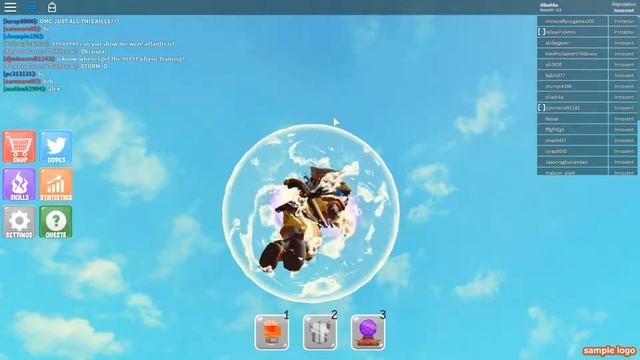Viewport: 640px width, 360px height.
Task: Open the backpack icon in top bar
Action: click(52, 7)
